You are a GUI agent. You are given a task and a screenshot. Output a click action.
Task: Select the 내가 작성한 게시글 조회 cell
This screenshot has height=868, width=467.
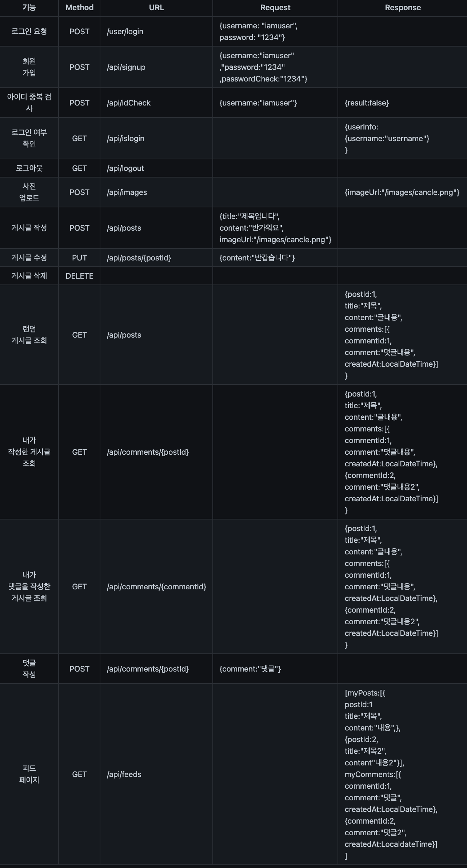pos(29,452)
